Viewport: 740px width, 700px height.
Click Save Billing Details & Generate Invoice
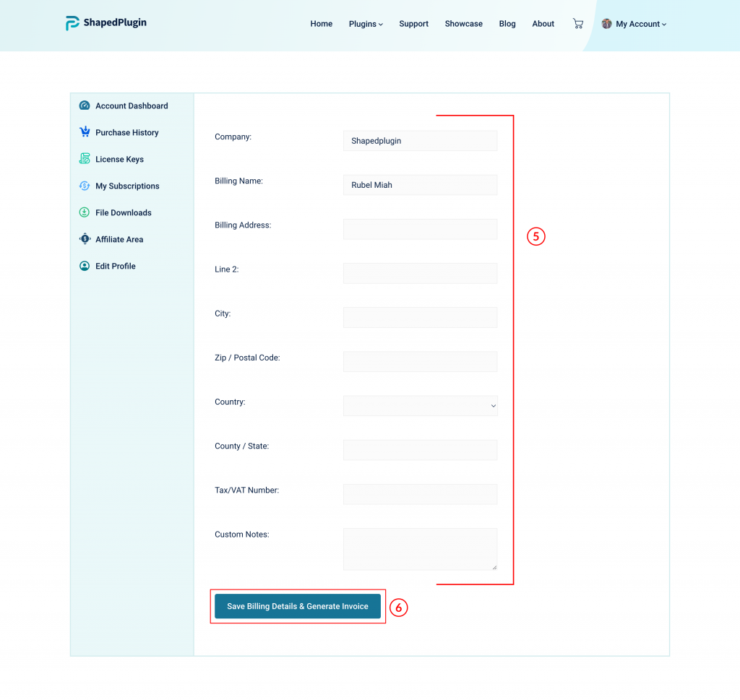(297, 606)
